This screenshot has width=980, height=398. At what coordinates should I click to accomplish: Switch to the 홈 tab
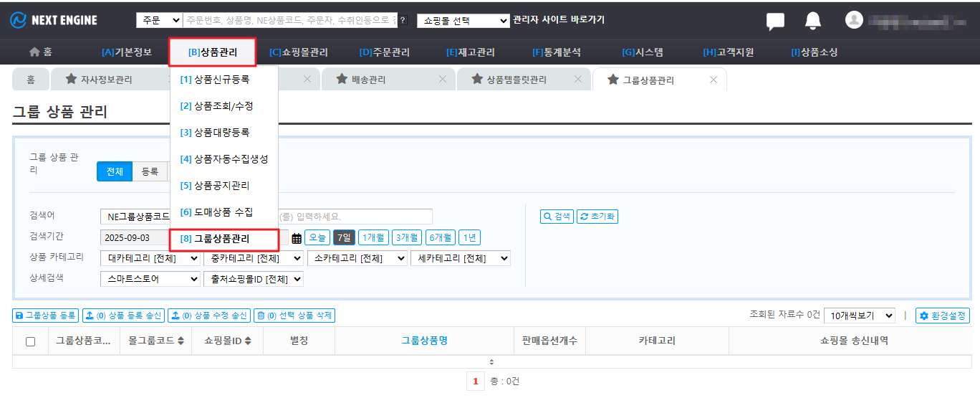[31, 80]
